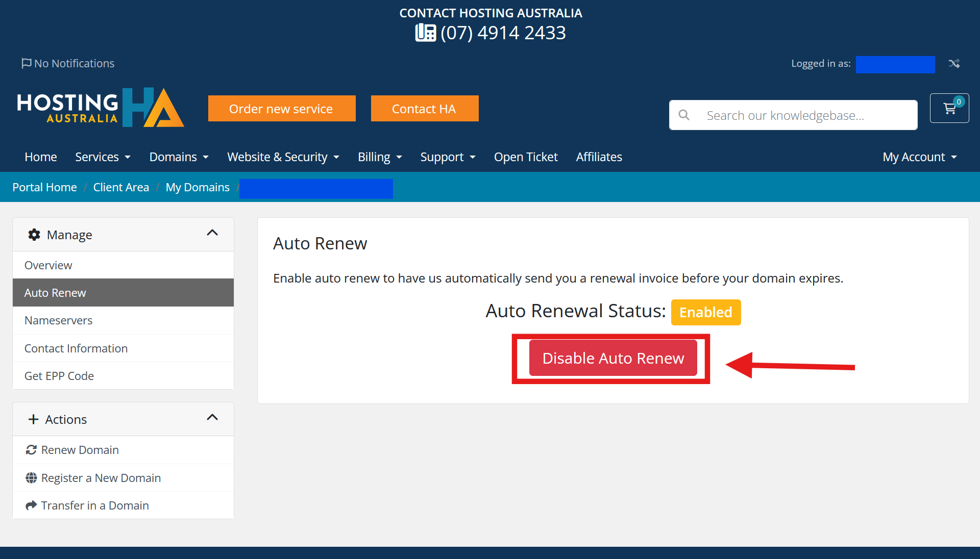This screenshot has height=559, width=980.
Task: Click the Logged in as label
Action: [821, 63]
